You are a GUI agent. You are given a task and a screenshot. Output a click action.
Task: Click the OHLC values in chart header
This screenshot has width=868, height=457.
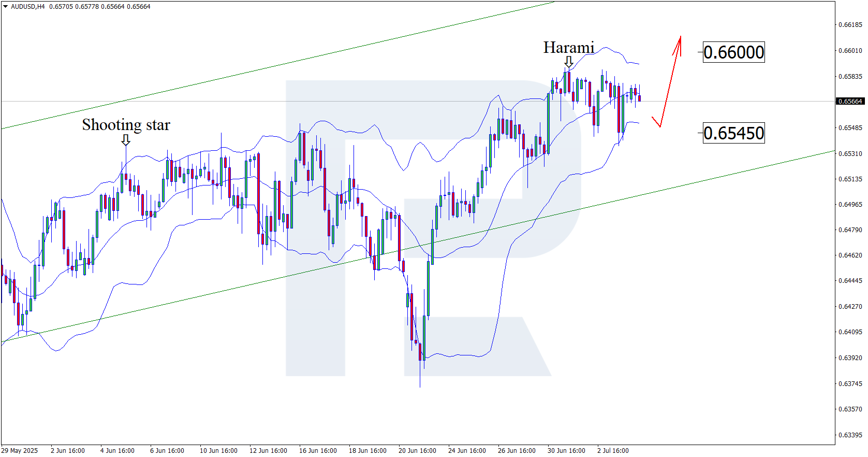pos(100,7)
